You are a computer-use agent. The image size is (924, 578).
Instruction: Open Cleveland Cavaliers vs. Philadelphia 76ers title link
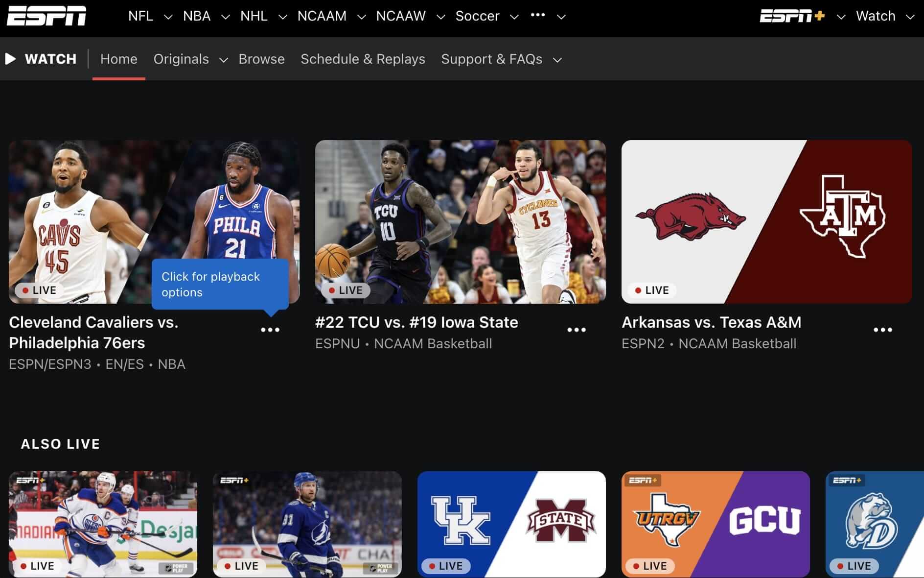pos(93,332)
